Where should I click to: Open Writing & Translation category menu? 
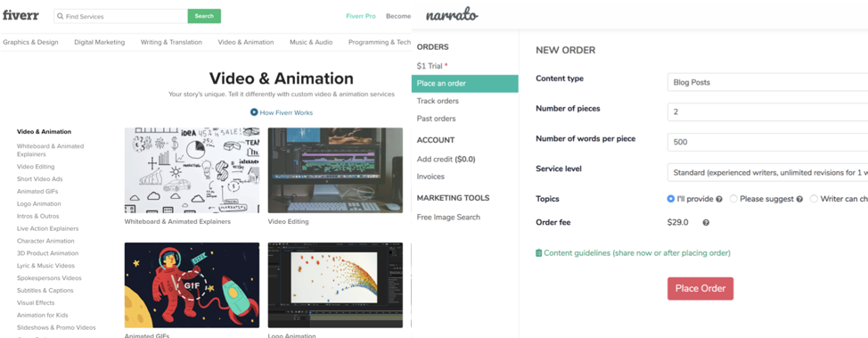171,42
